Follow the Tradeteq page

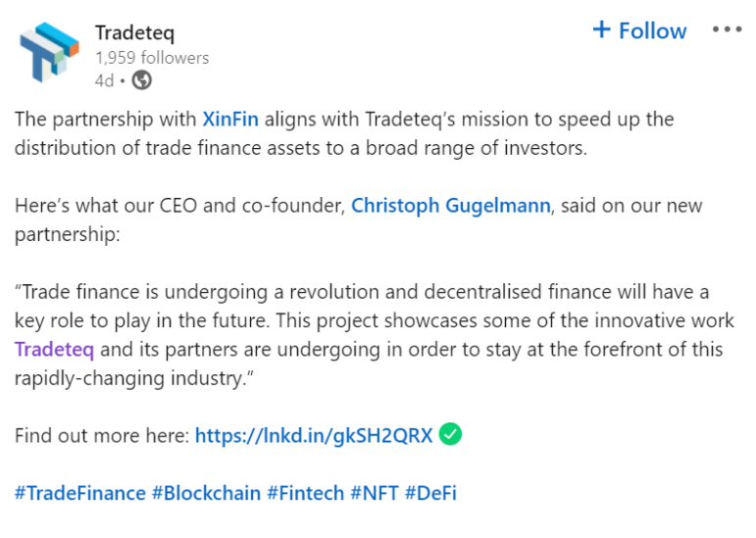pos(639,30)
